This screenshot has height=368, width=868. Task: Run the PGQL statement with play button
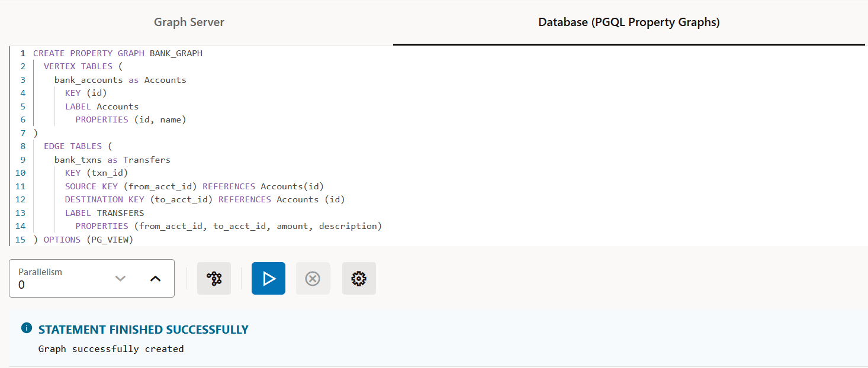(x=268, y=279)
